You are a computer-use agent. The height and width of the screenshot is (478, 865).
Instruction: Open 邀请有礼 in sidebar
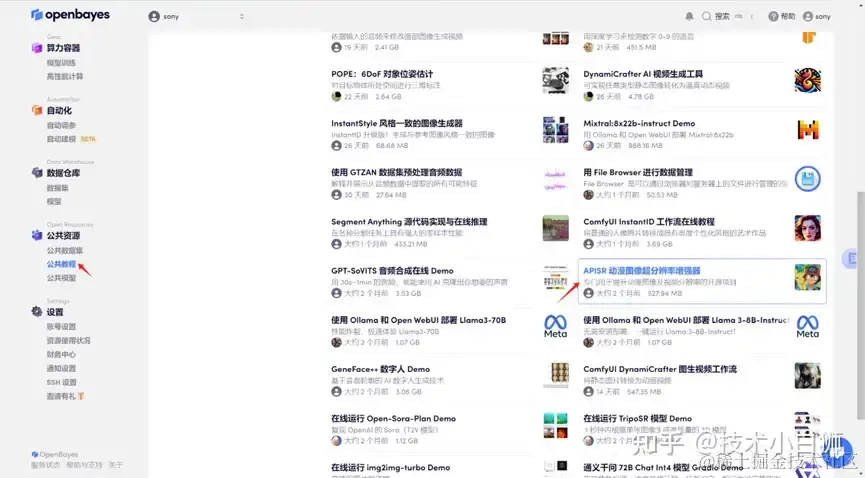[65, 396]
